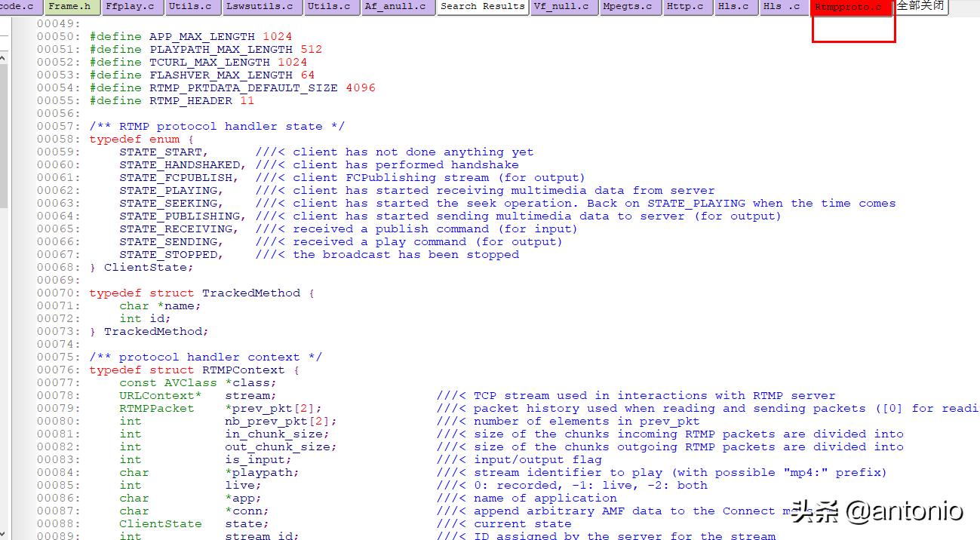
Task: Click the in_chunk_size member
Action: (274, 434)
